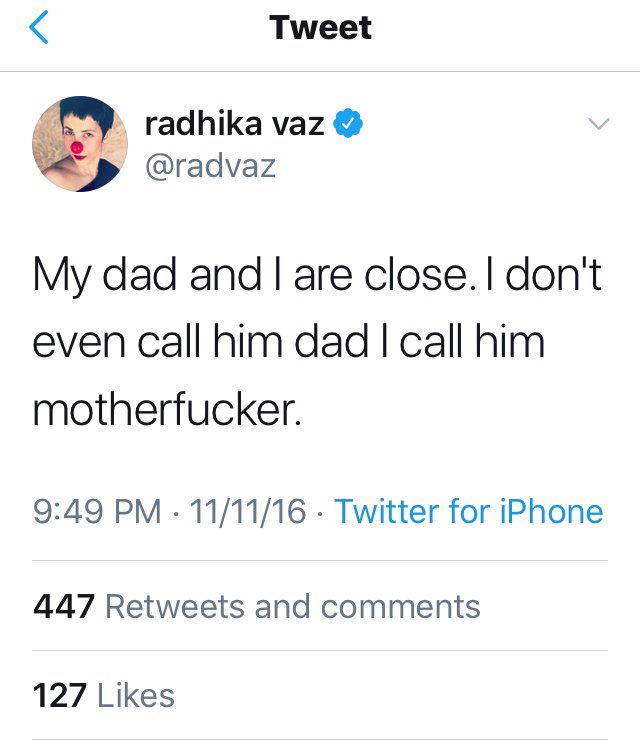Open the "Retweets and comments" label
The image size is (640, 741).
pos(292,606)
